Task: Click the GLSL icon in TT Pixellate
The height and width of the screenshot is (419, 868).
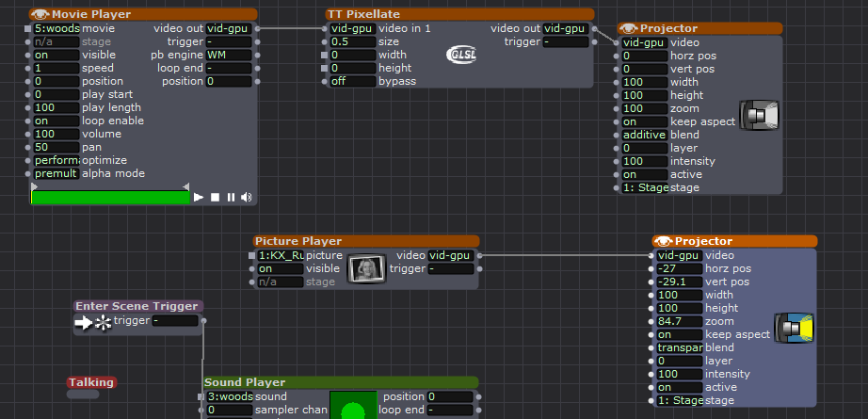Action: (462, 55)
